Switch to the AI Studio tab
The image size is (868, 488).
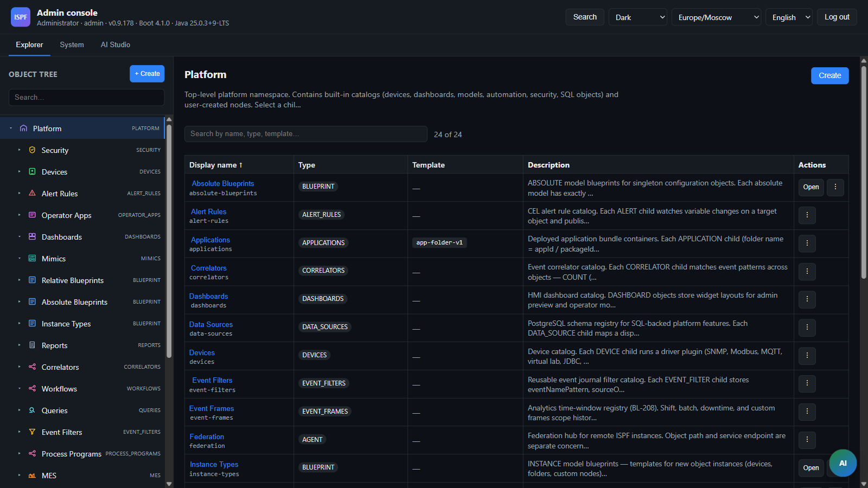116,45
